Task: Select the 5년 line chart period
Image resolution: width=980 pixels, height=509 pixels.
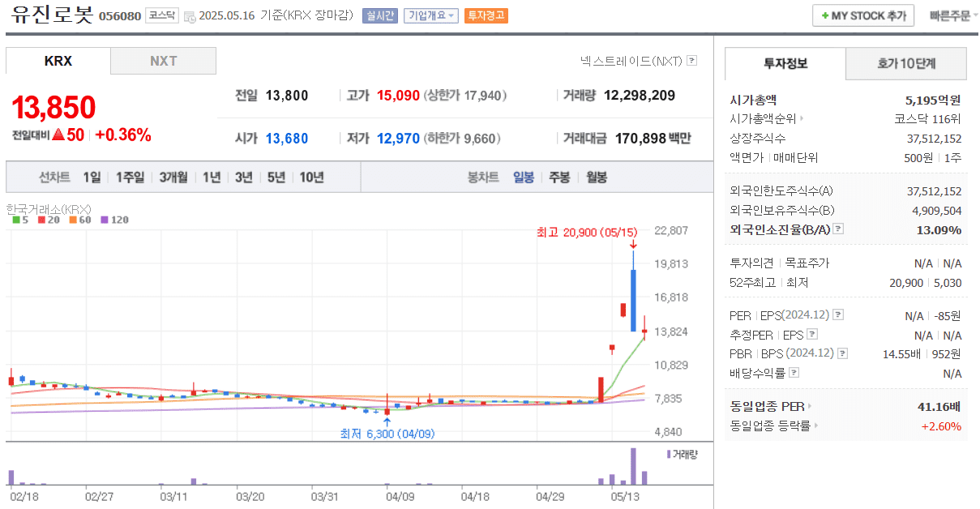Action: click(276, 178)
